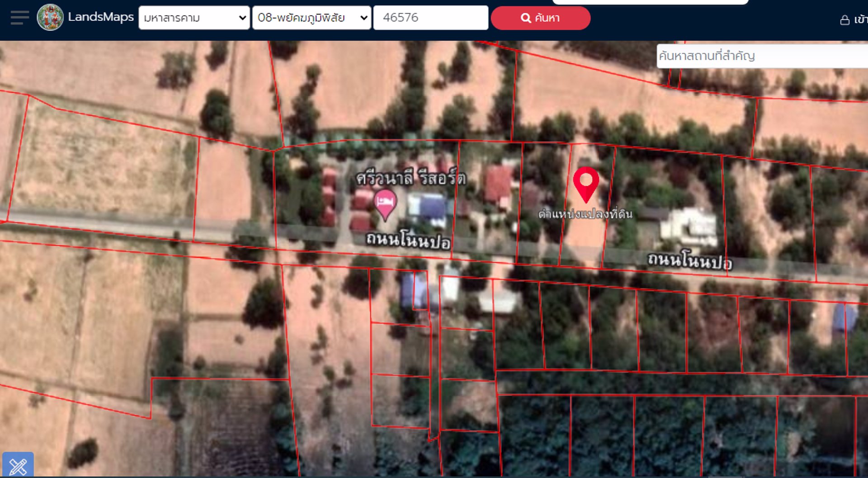The height and width of the screenshot is (478, 868).
Task: Click the right ถนนโนนปอ road label
Action: pyautogui.click(x=689, y=261)
